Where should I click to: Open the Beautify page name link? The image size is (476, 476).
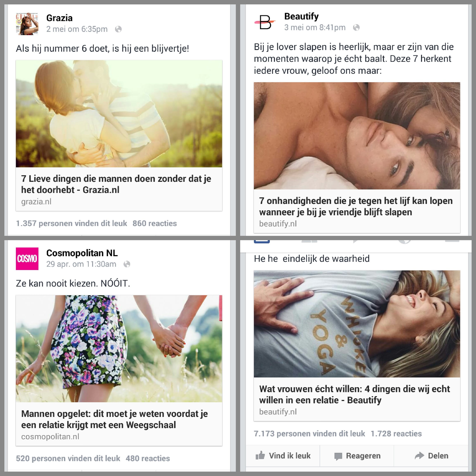[301, 17]
